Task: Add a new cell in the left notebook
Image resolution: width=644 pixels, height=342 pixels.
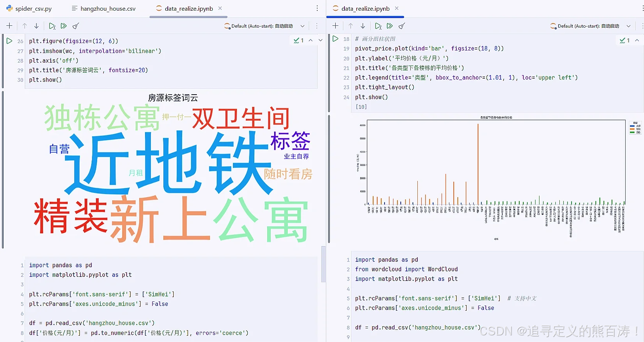Action: pyautogui.click(x=10, y=26)
